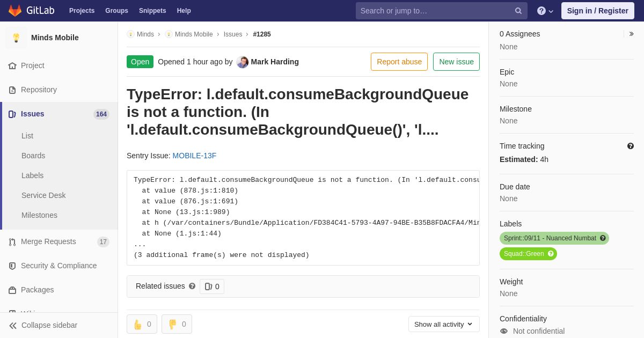Screen dimensions: 644x338
Task: Go to Issues breadcrumb link
Action: [233, 34]
